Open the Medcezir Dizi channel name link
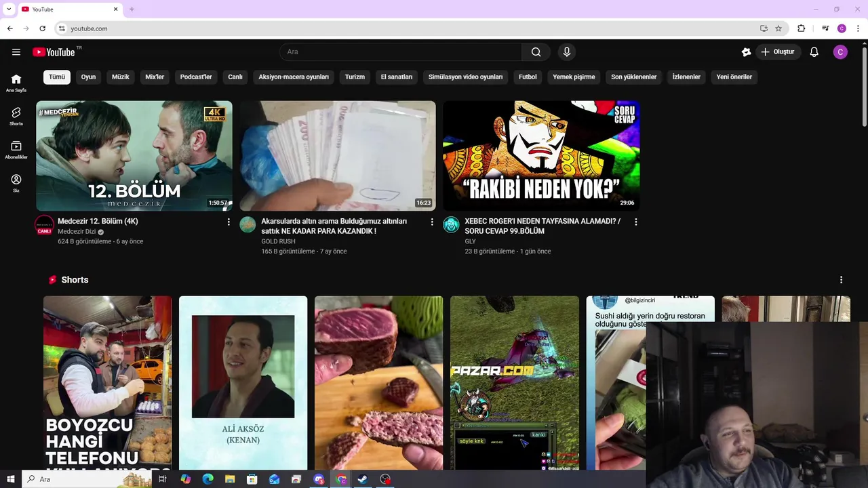868x488 pixels. (77, 232)
